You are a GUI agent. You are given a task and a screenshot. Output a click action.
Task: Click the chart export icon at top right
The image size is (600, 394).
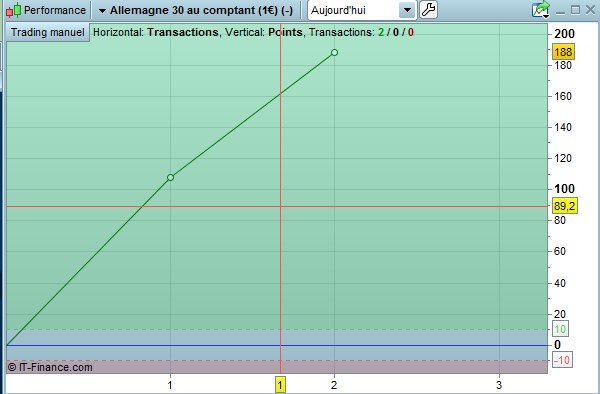pos(541,10)
